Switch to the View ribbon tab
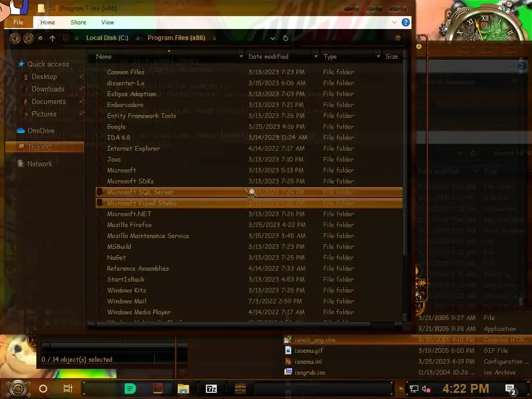Image resolution: width=532 pixels, height=399 pixels. click(x=108, y=22)
